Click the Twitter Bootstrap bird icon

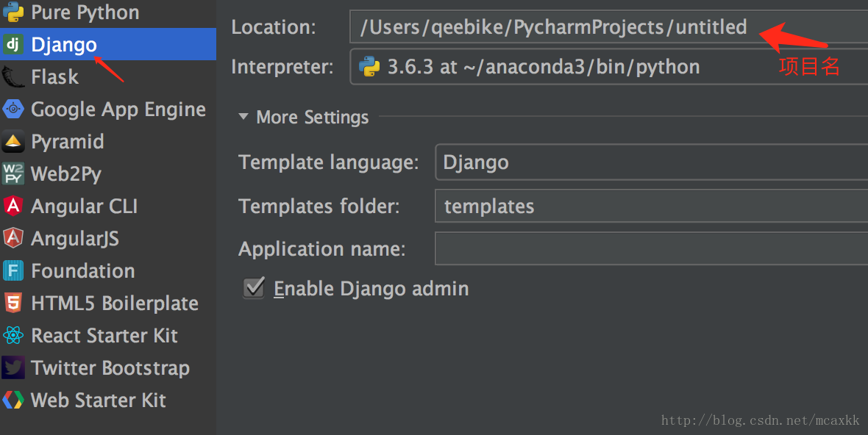13,367
